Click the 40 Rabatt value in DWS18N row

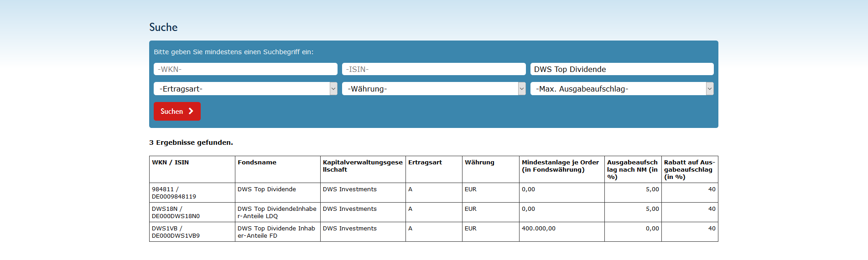[712, 209]
